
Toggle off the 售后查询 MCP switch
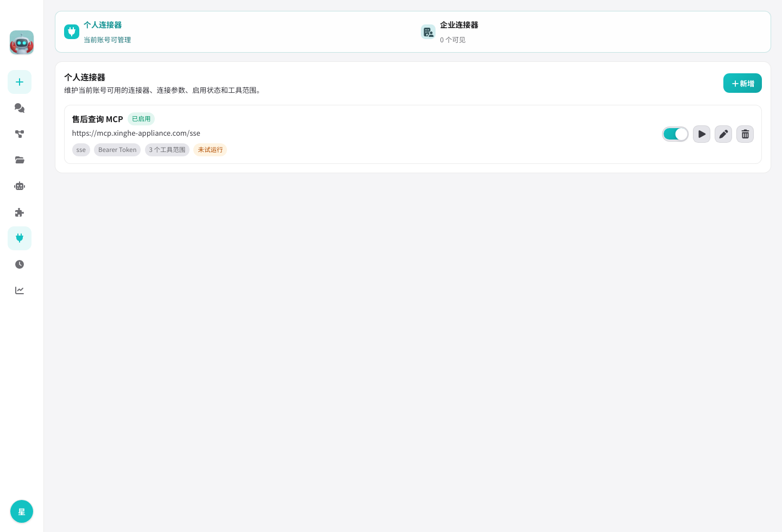click(x=676, y=134)
